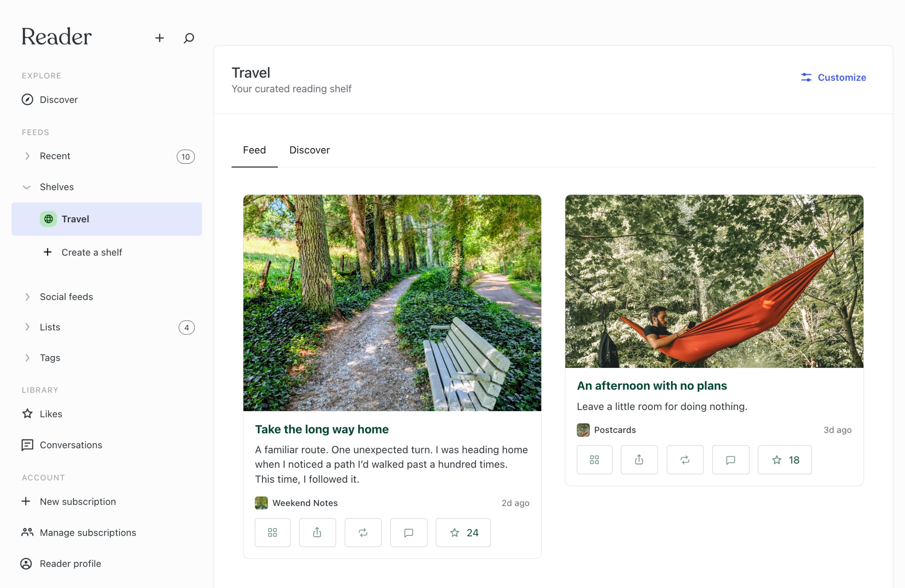Click the Reader logo title

pyautogui.click(x=56, y=37)
